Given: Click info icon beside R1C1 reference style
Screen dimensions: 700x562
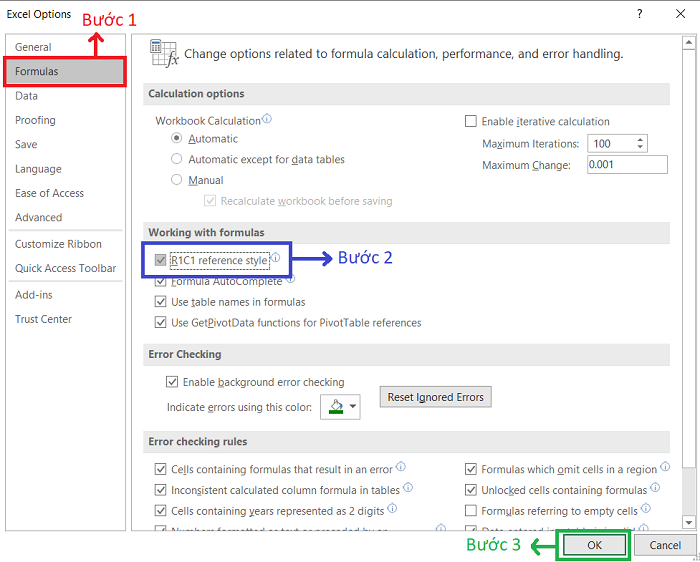Looking at the screenshot, I should (x=275, y=258).
